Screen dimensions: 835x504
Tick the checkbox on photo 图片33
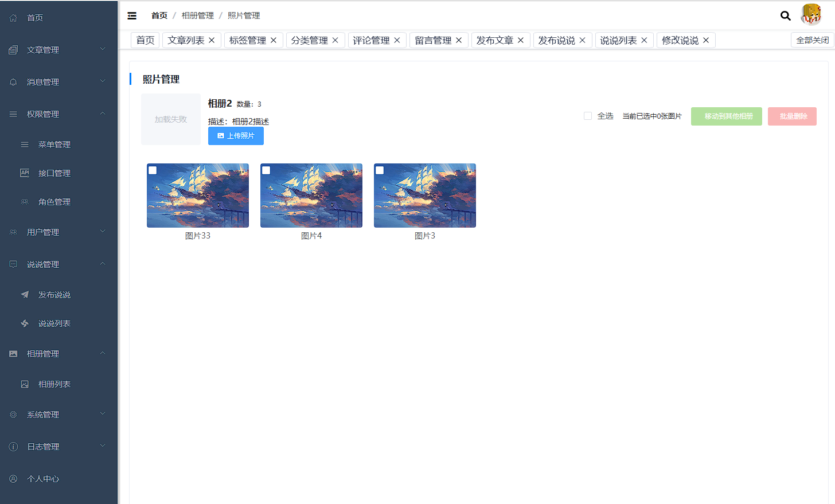click(153, 170)
